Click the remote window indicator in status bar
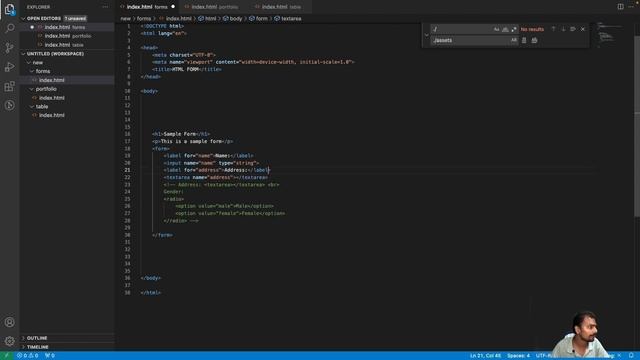The image size is (640, 360). pyautogui.click(x=7, y=356)
